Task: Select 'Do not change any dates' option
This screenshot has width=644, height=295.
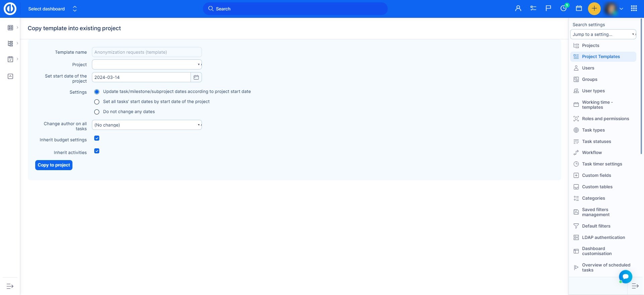Action: point(97,112)
